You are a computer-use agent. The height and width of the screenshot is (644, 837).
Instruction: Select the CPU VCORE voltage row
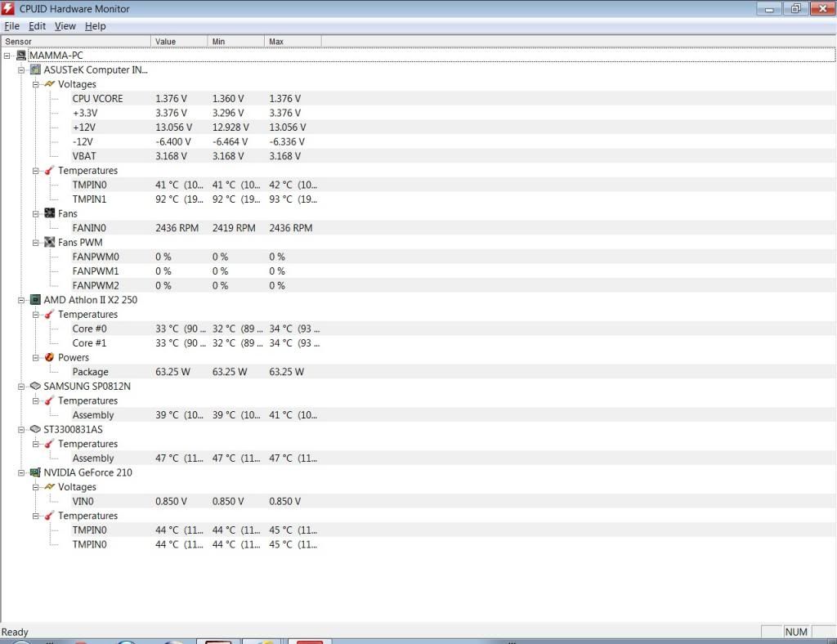tap(97, 99)
